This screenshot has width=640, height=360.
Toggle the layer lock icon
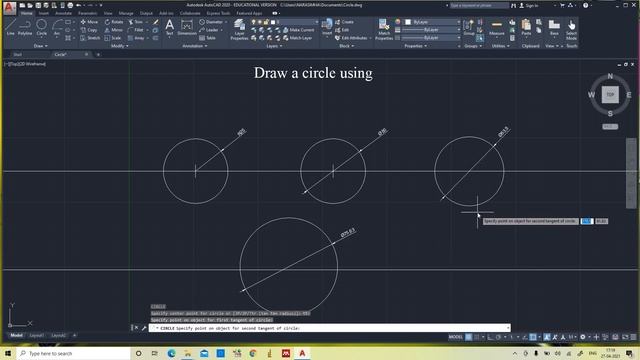click(266, 22)
